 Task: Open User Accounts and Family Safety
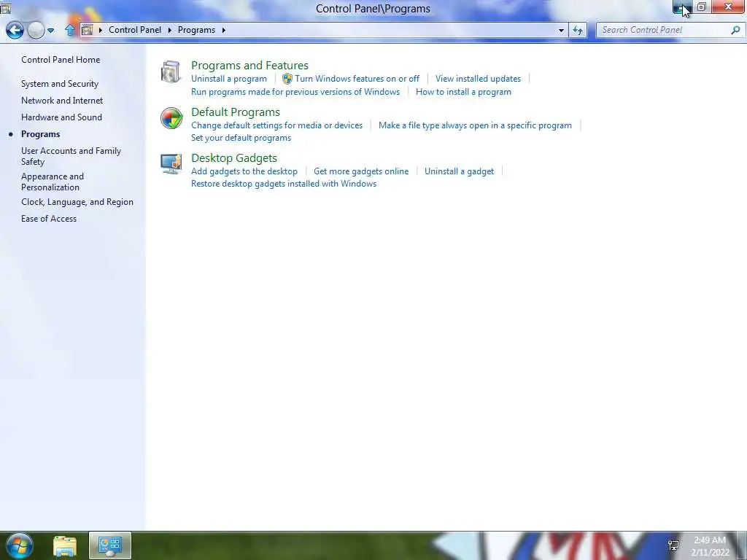coord(71,156)
